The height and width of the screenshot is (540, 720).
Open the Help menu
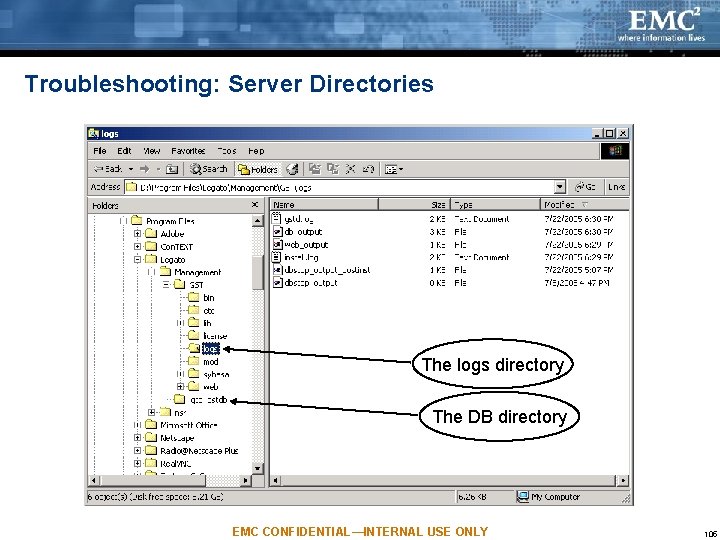[256, 151]
